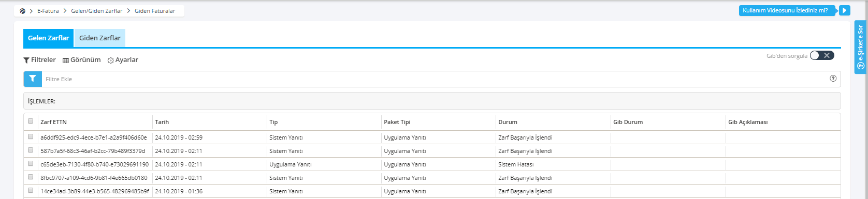Viewport: 868px width, 199px height.
Task: Go to E-Fatura breadcrumb link
Action: click(x=48, y=11)
